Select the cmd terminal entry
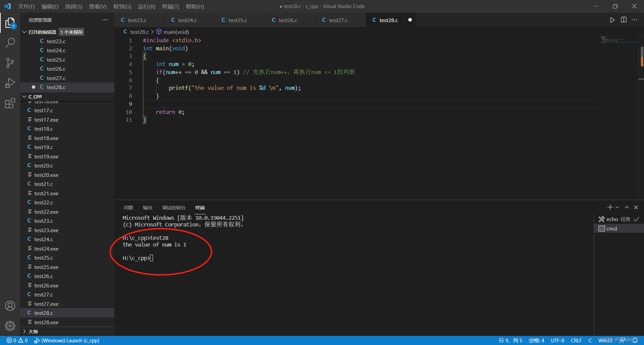 (x=619, y=228)
